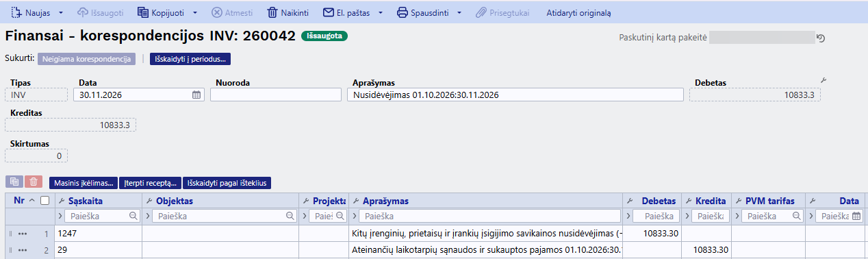Click the Objektas column search field
This screenshot has width=868, height=259.
tap(224, 216)
